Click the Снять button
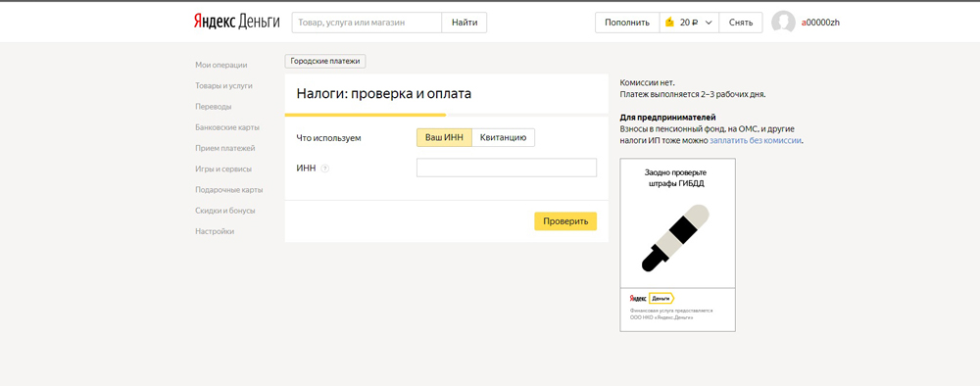The image size is (980, 386). click(x=741, y=23)
